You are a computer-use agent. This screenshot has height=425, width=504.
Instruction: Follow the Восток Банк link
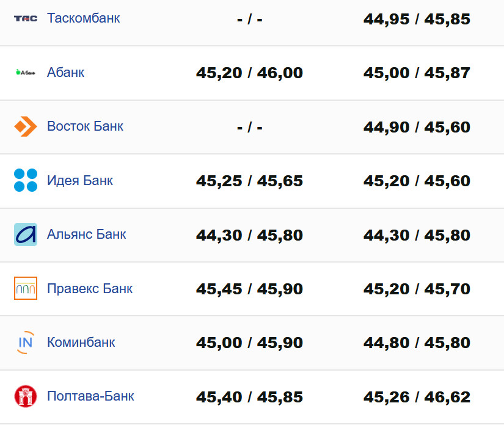pyautogui.click(x=85, y=126)
